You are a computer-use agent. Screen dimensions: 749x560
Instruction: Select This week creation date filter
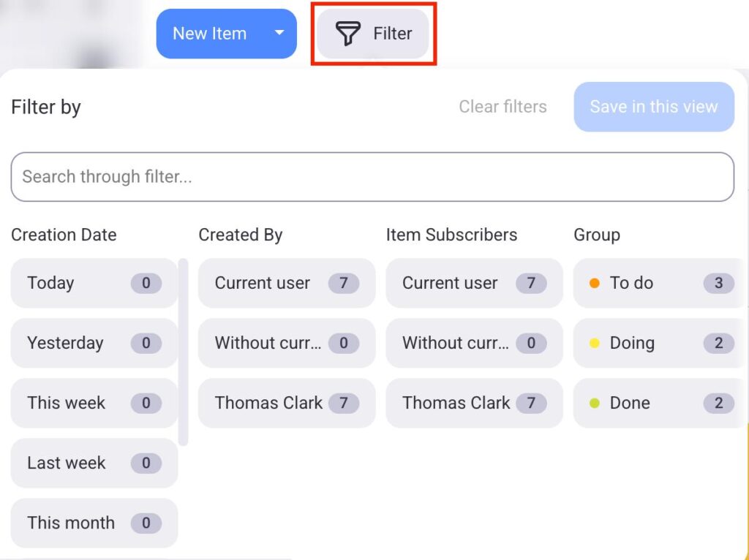point(94,403)
